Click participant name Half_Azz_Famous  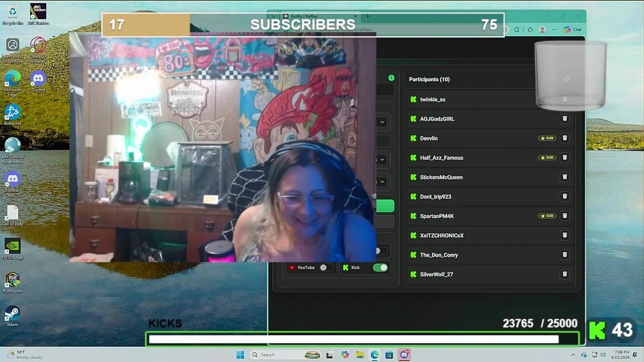pos(442,158)
